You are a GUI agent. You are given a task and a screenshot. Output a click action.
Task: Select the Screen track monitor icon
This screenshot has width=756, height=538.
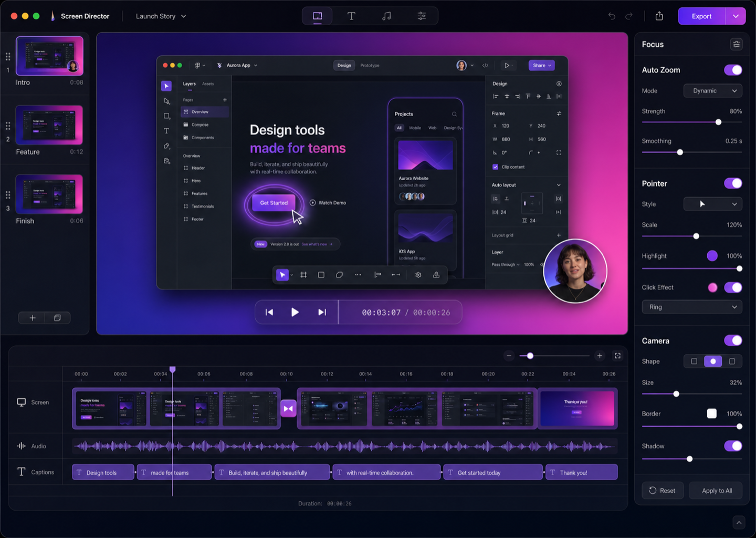click(22, 402)
